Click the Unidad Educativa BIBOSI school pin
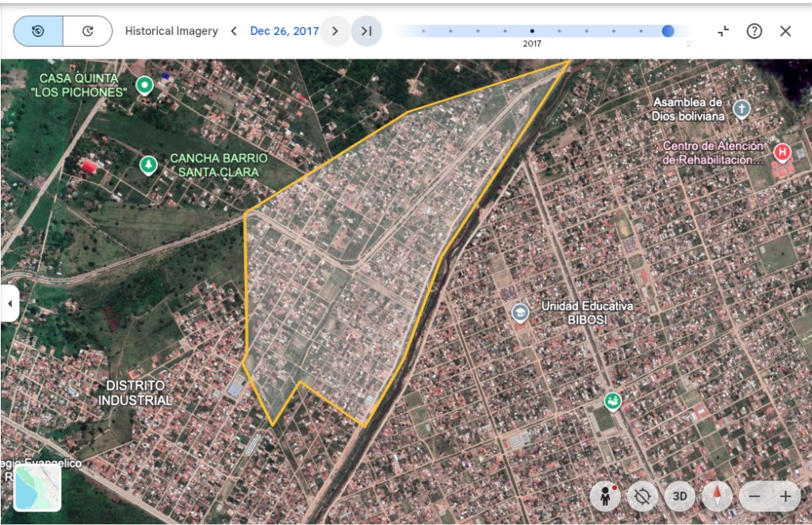 click(519, 312)
